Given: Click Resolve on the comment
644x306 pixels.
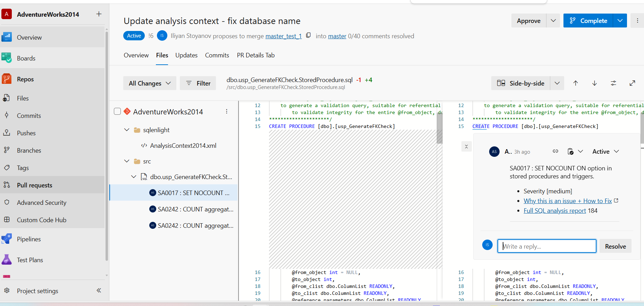Looking at the screenshot, I should (x=615, y=246).
